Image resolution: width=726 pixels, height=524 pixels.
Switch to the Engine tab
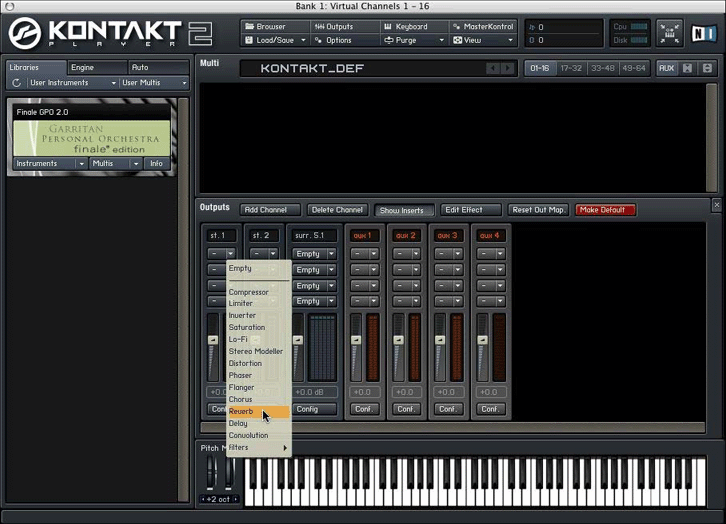tap(97, 68)
